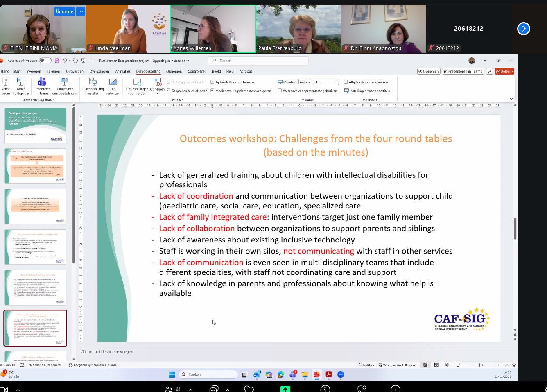Image resolution: width=547 pixels, height=392 pixels.
Task: Click Unmute on Eleni's video tile
Action: point(64,11)
